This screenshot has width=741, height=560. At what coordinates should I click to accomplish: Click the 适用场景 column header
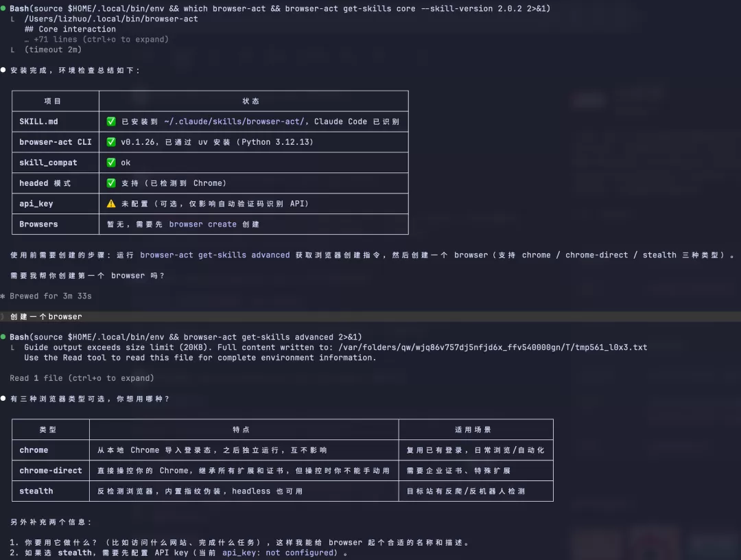tap(473, 430)
